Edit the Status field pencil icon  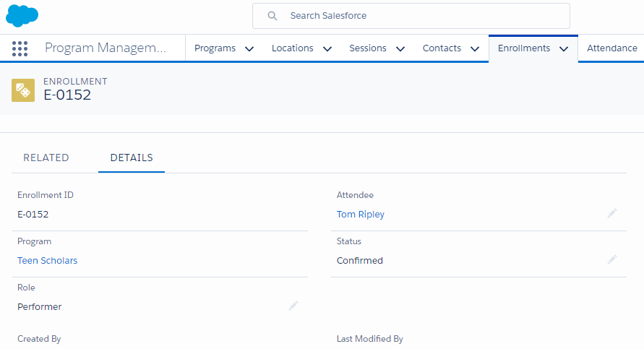(x=612, y=259)
